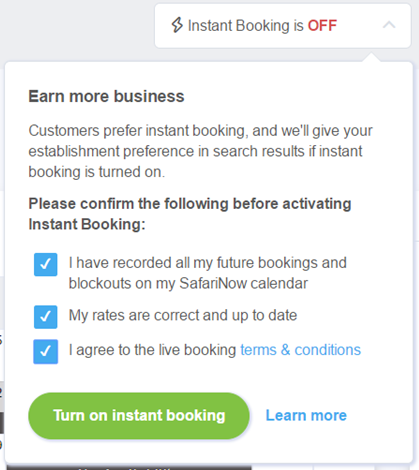This screenshot has height=470, width=419.
Task: Click the popup pointer triangle under the dropdown
Action: click(x=371, y=57)
